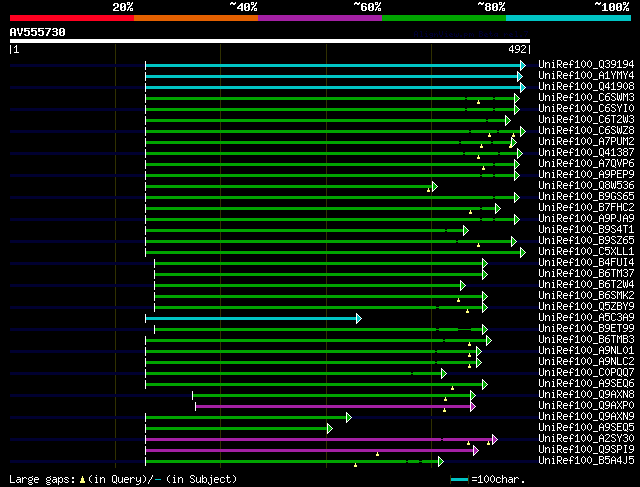Click the UniRef100_B9GS65 label
This screenshot has height=487, width=640.
[x=586, y=196]
